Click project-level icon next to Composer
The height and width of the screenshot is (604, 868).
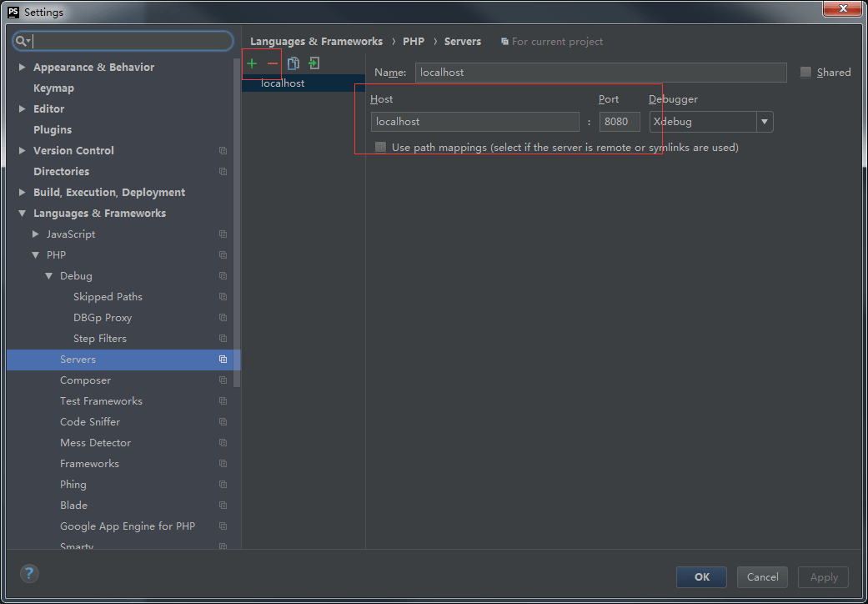point(223,380)
